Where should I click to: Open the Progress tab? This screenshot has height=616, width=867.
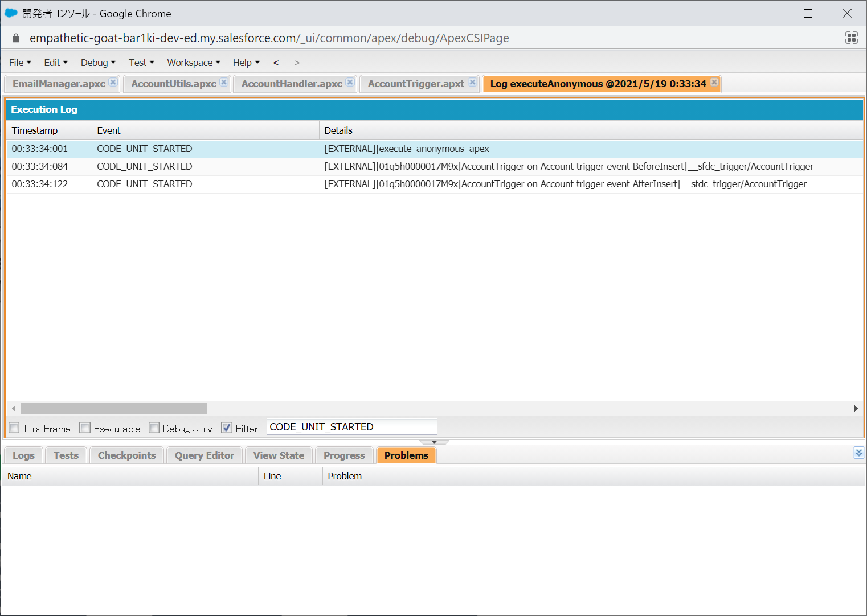tap(344, 455)
